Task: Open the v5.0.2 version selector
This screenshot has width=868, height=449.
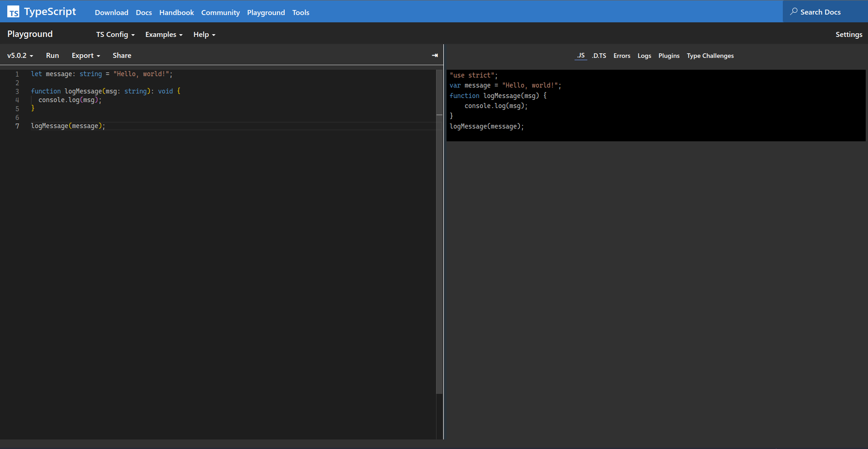Action: [20, 56]
